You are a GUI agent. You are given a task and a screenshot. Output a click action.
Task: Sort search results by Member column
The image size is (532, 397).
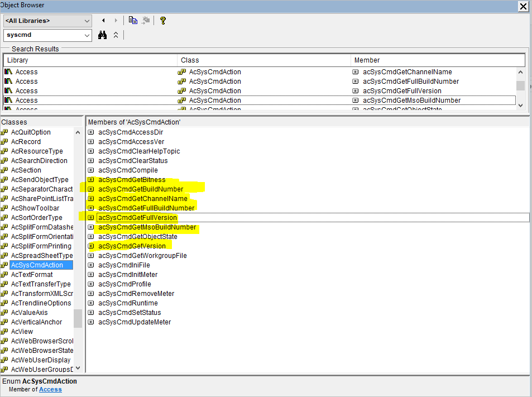coord(437,60)
